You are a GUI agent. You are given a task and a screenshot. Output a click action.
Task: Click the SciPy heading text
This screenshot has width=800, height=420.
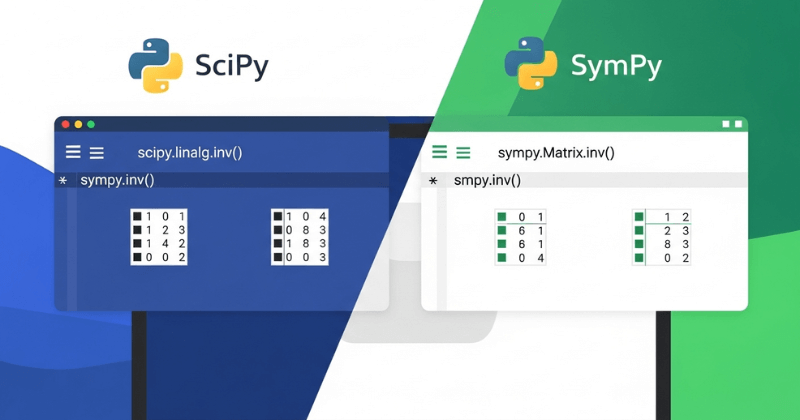click(232, 66)
